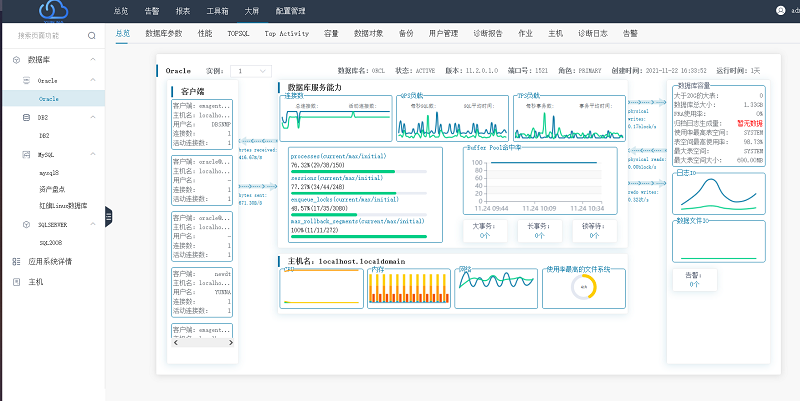Switch to the TOPSQL tab
This screenshot has height=401, width=800.
point(238,33)
